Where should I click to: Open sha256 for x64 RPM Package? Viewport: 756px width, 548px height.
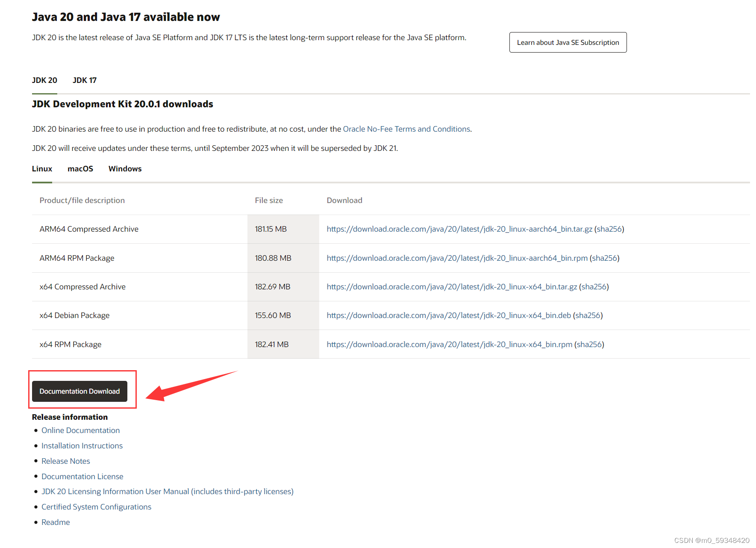(x=589, y=345)
